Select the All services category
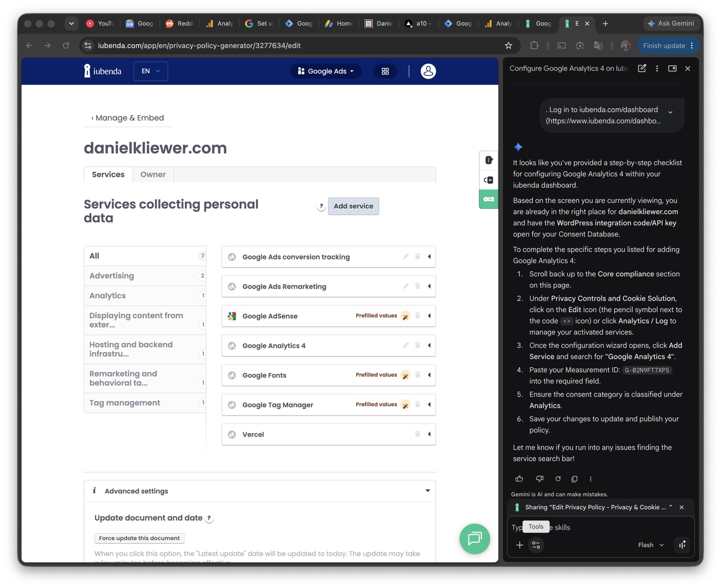Image resolution: width=721 pixels, height=588 pixels. tap(145, 256)
